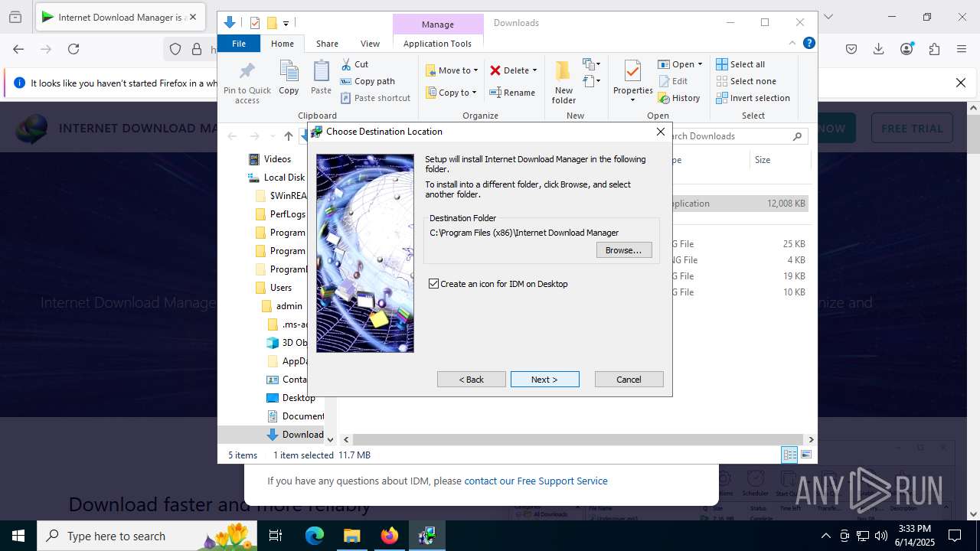Select PerfLogs folder in tree
Image resolution: width=980 pixels, height=551 pixels.
click(x=279, y=214)
